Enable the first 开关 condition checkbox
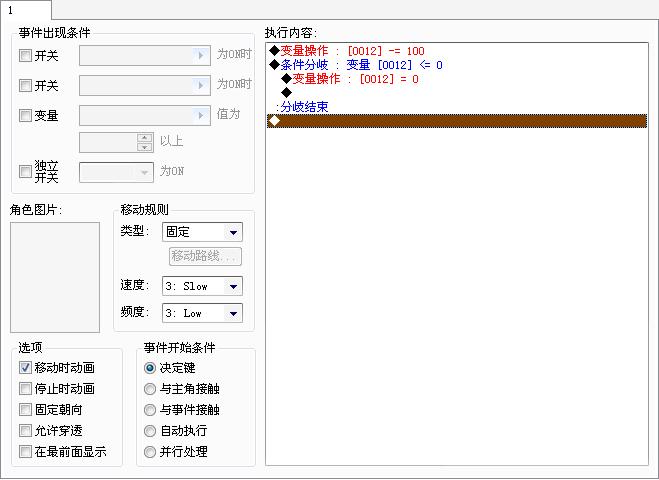This screenshot has width=659, height=480. [x=25, y=55]
